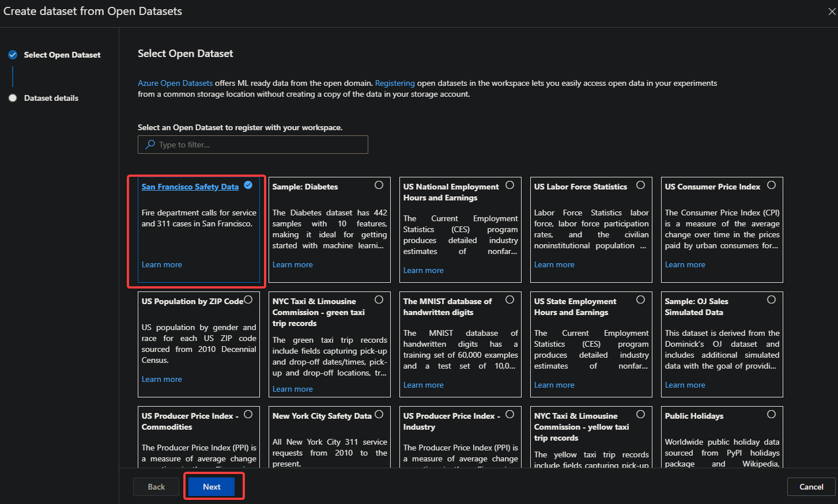838x504 pixels.
Task: Click the Select Open Dataset step checkmark icon
Action: click(x=13, y=55)
